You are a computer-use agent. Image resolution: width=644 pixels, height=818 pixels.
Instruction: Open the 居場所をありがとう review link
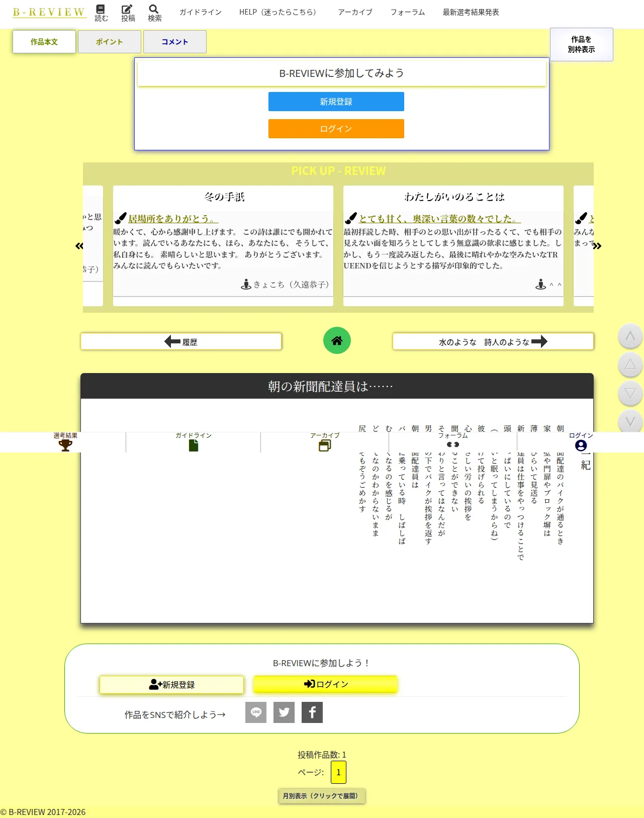(173, 219)
